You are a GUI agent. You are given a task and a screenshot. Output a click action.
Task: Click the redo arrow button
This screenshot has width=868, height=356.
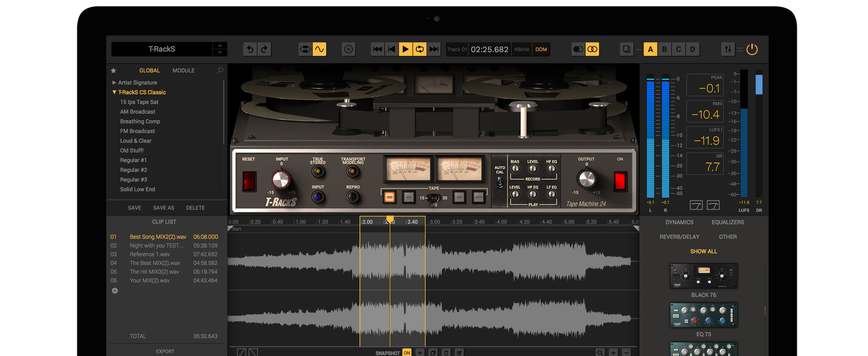tap(264, 49)
